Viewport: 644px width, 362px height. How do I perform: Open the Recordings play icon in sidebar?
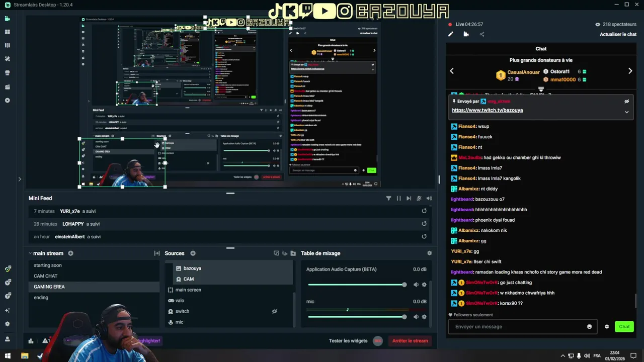point(7,100)
